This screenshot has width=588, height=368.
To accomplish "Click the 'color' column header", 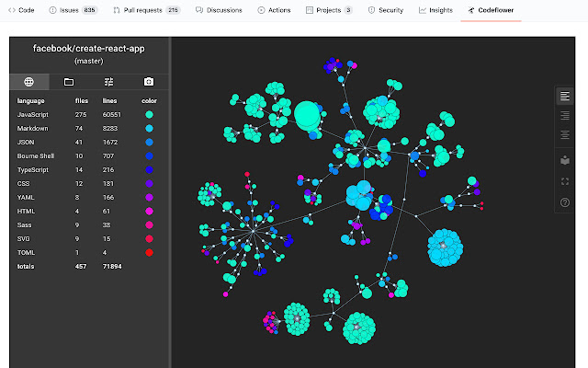I will tap(149, 100).
